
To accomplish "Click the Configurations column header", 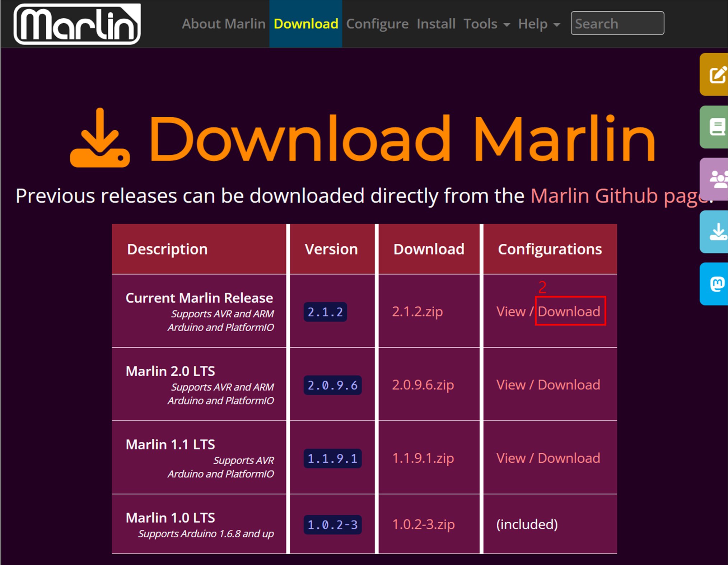I will tap(550, 249).
